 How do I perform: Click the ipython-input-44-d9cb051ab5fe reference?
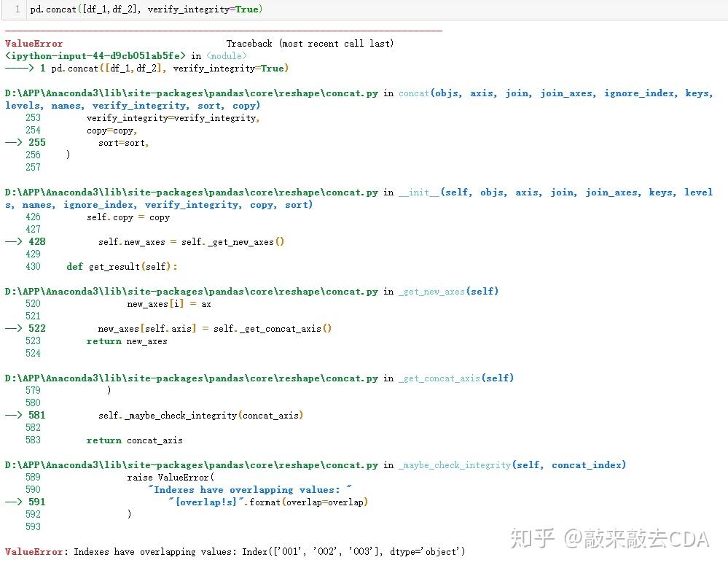pos(95,55)
